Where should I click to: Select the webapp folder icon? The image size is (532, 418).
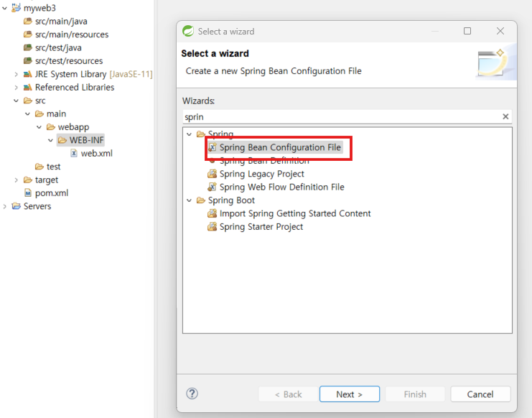coord(51,127)
